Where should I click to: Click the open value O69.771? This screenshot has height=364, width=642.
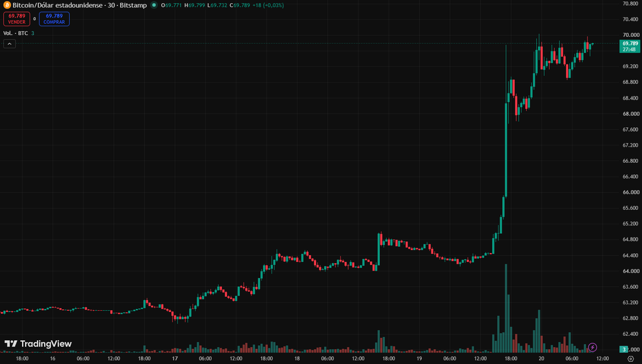click(171, 5)
